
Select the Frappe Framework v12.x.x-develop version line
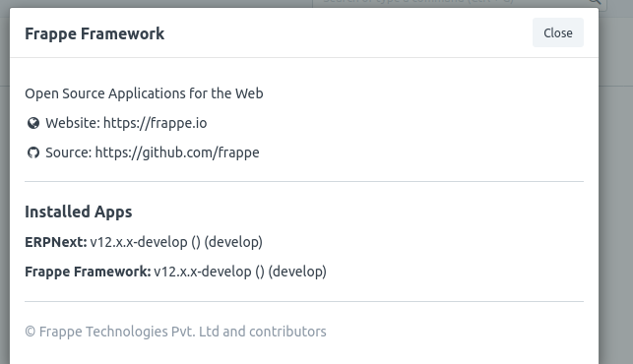175,272
